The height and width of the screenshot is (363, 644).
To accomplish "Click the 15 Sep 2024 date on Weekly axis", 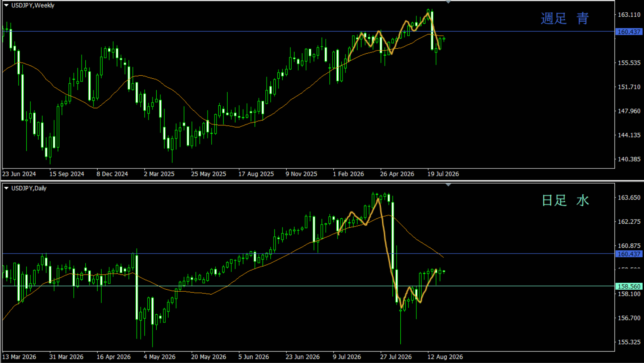I will 67,174.
